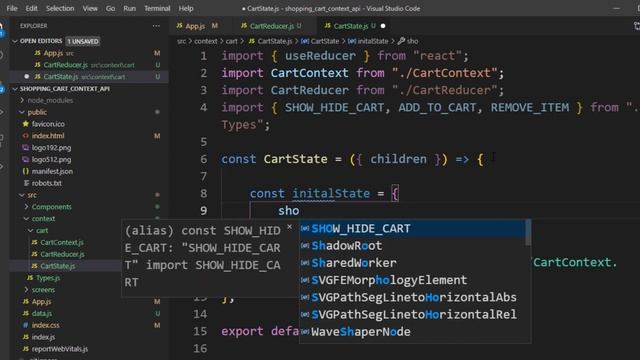Image resolution: width=640 pixels, height=360 pixels.
Task: Select SharedWorker autocomplete suggestion
Action: (412, 263)
